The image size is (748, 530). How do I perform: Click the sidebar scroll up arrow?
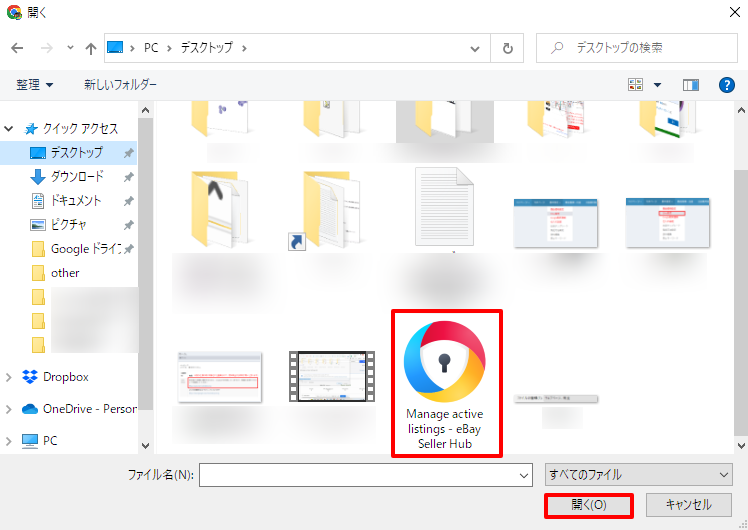(x=145, y=110)
